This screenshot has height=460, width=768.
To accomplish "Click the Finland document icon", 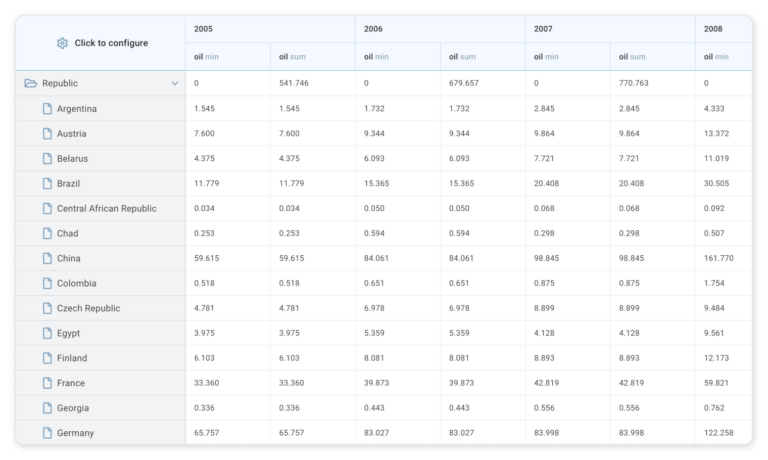I will point(47,359).
